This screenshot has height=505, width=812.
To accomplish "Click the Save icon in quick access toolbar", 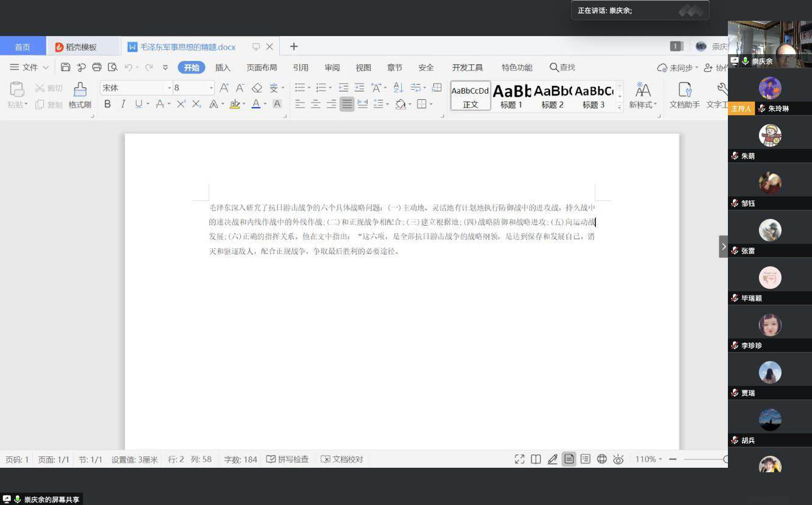I will (66, 68).
